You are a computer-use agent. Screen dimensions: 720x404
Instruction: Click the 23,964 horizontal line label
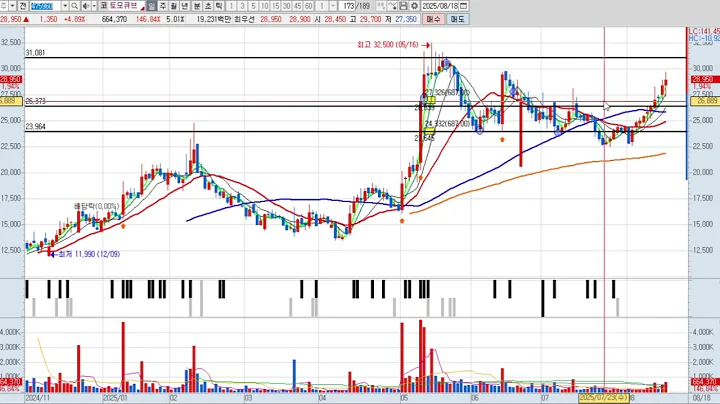click(x=35, y=127)
